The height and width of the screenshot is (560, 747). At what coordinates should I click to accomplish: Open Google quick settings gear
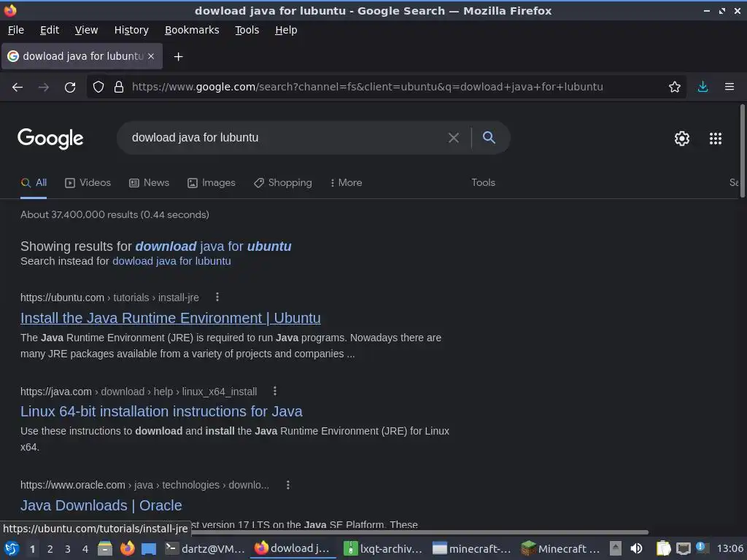click(682, 139)
